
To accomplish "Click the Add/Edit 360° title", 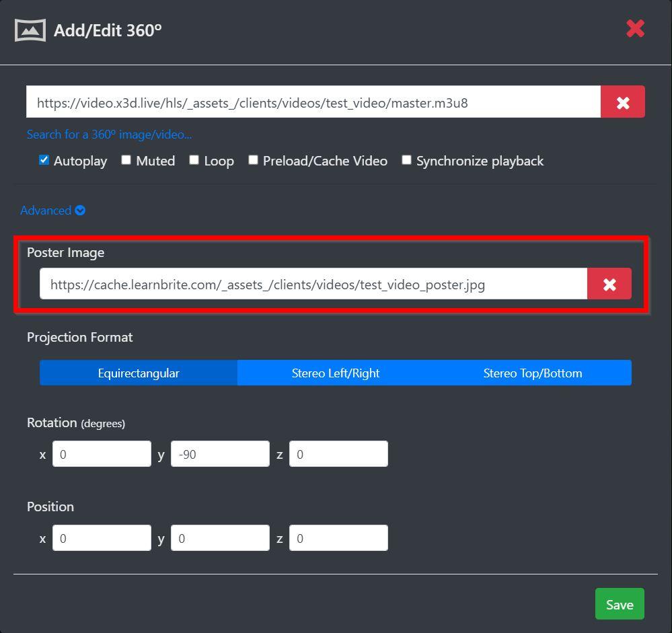I will (108, 30).
